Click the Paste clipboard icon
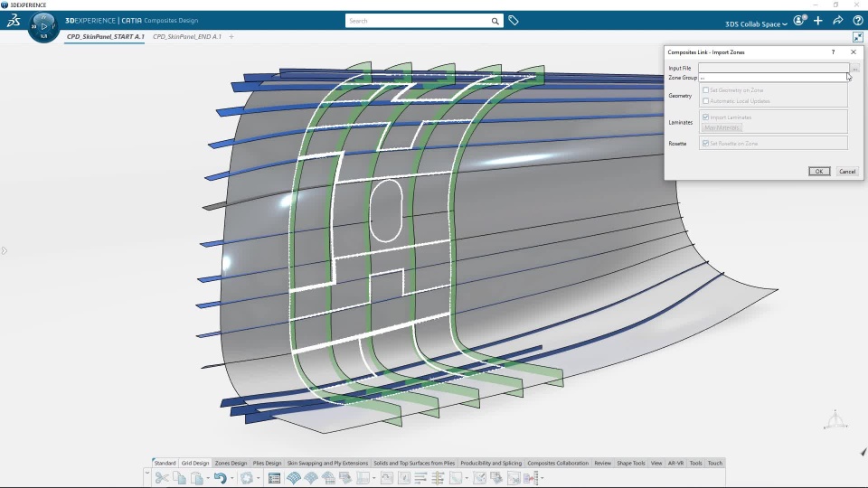This screenshot has width=868, height=488. (197, 478)
